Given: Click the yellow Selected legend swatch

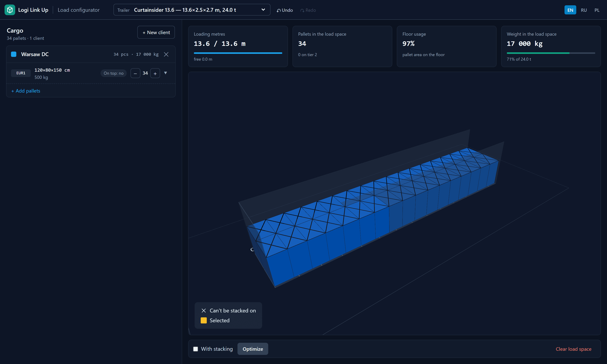Looking at the screenshot, I should tap(204, 320).
